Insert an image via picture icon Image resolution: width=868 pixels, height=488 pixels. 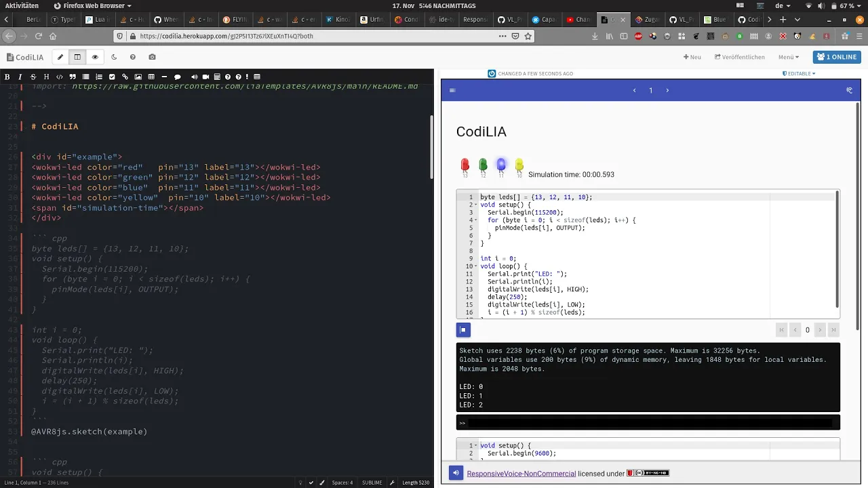(x=138, y=77)
